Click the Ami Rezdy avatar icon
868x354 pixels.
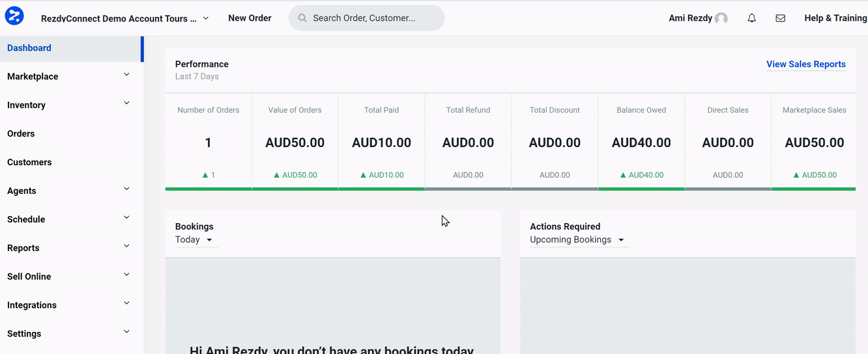pos(721,18)
